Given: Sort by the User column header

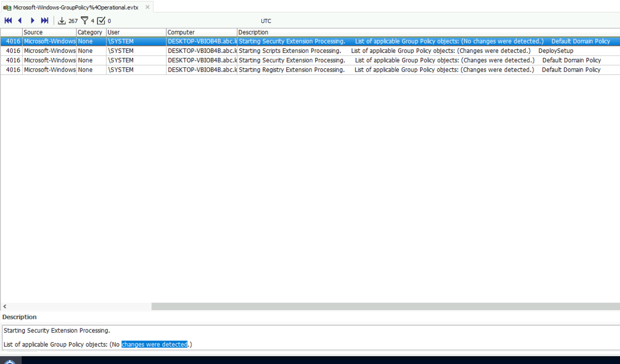Looking at the screenshot, I should tap(136, 32).
